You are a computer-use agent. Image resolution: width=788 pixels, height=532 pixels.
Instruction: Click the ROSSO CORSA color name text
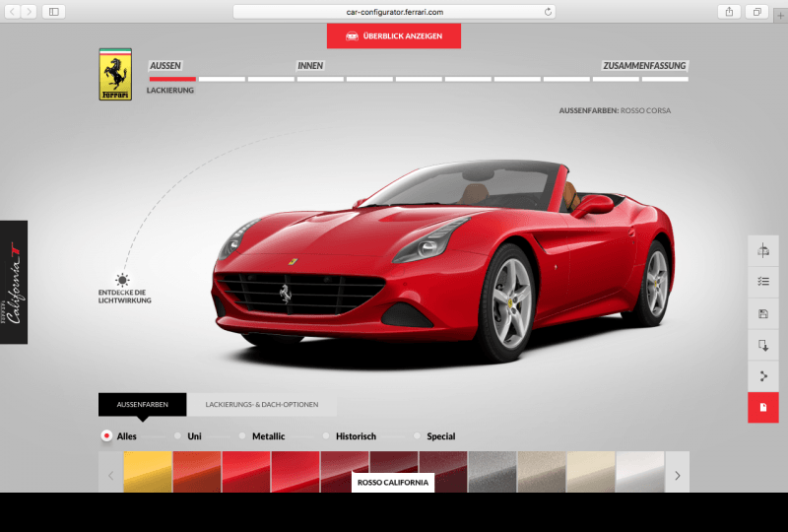pyautogui.click(x=645, y=110)
